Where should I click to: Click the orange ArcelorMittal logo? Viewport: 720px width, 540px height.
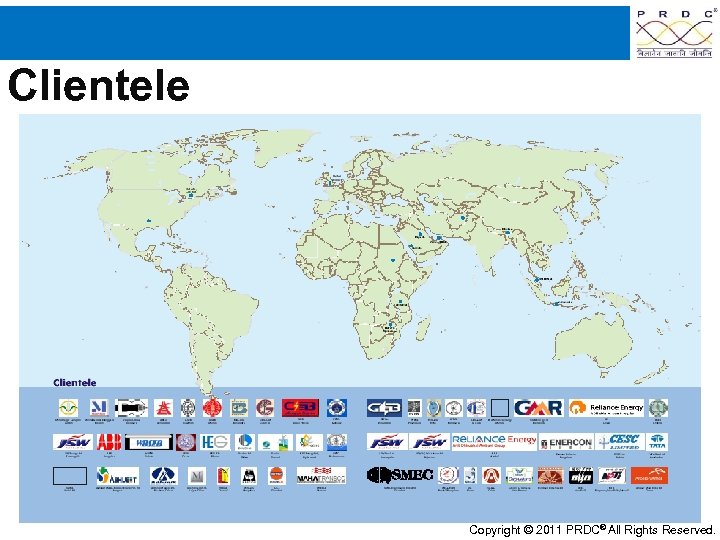pos(649,476)
